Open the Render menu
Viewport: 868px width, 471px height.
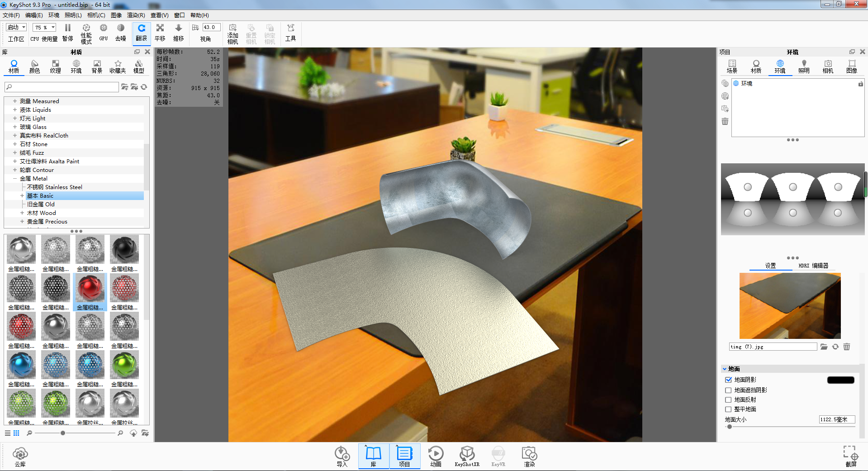[136, 15]
